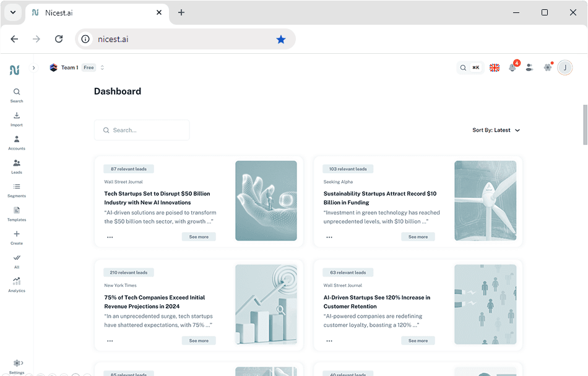The height and width of the screenshot is (376, 588).
Task: Click the Free plan badge
Action: click(89, 67)
